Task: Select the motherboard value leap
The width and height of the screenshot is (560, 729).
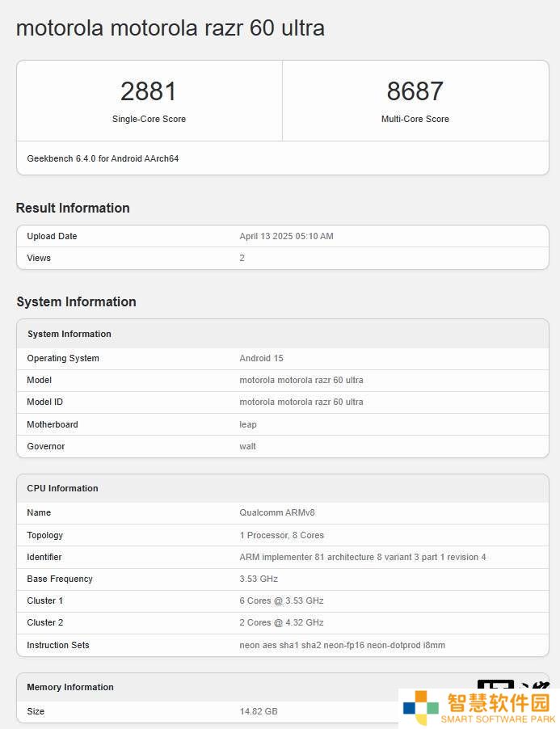Action: coord(248,424)
